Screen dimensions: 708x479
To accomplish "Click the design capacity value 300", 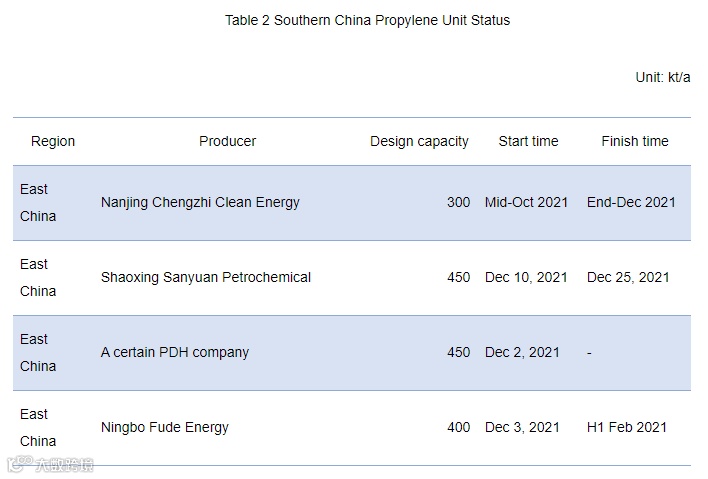I will point(458,202).
